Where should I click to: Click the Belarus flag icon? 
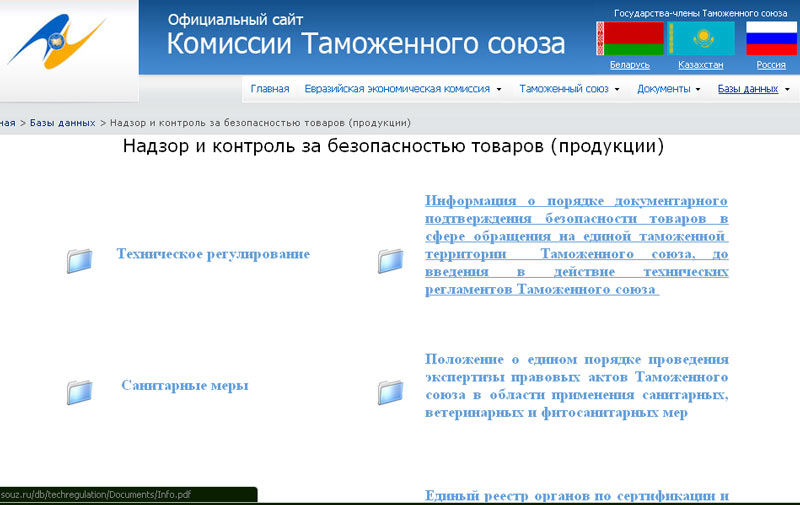630,38
